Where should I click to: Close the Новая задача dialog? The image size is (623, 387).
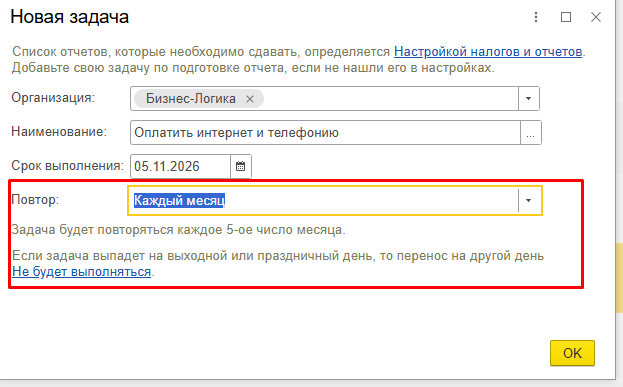coord(596,17)
